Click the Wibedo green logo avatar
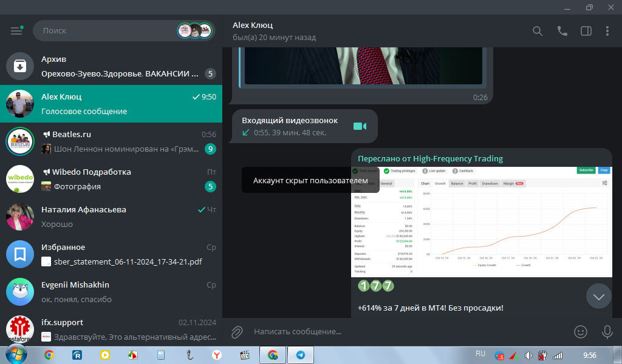622x364 pixels. [x=20, y=179]
